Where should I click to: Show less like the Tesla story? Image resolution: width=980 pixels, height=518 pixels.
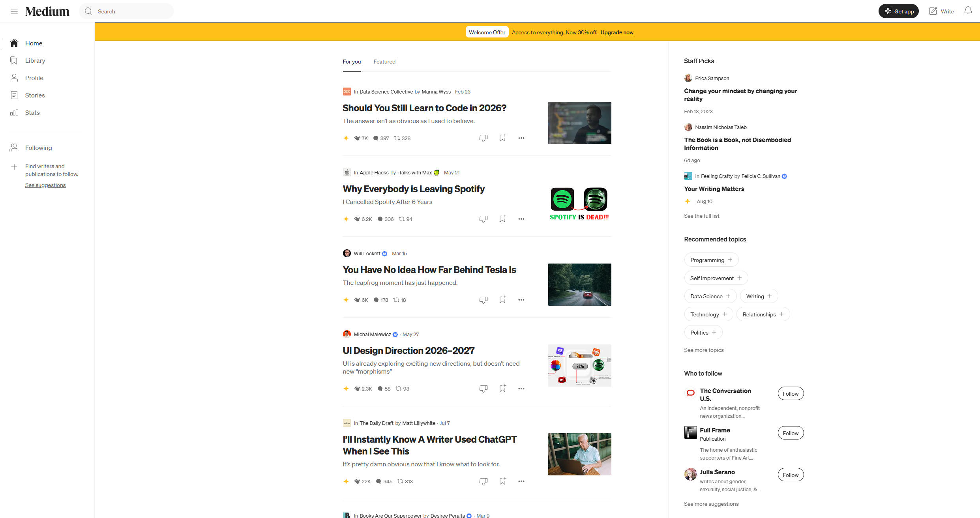pos(483,300)
